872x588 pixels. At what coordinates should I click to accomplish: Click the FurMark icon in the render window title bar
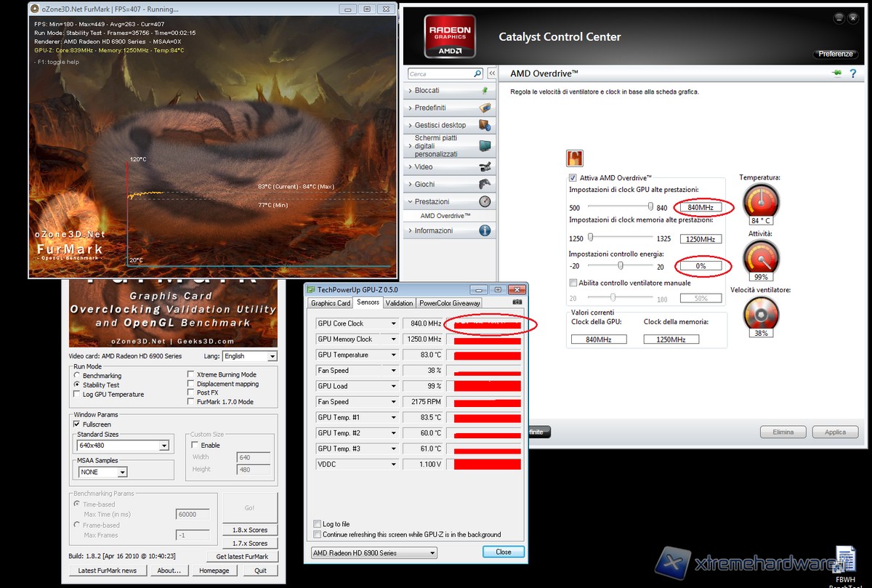pos(34,9)
